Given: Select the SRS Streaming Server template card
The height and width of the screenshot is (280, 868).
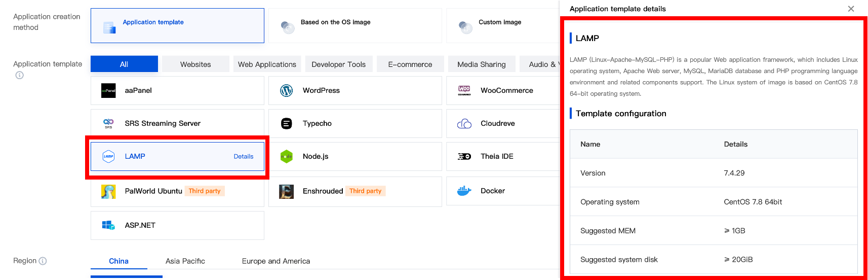Looking at the screenshot, I should 177,123.
